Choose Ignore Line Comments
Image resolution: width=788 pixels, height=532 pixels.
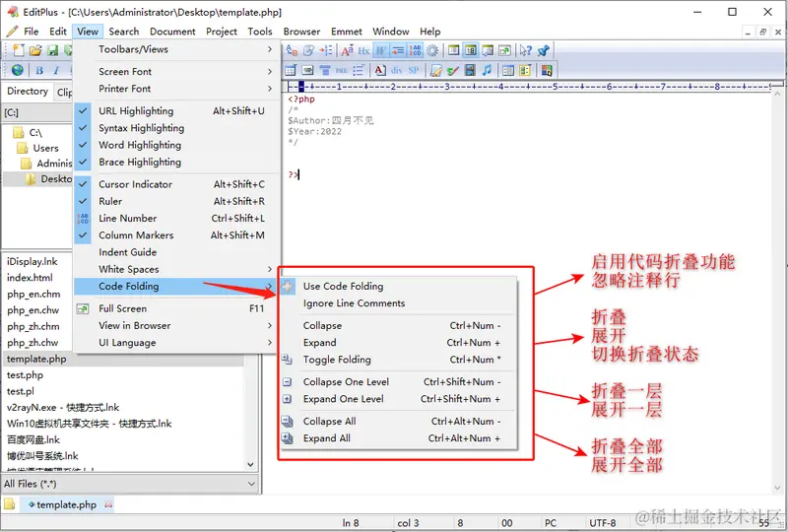coord(399,303)
